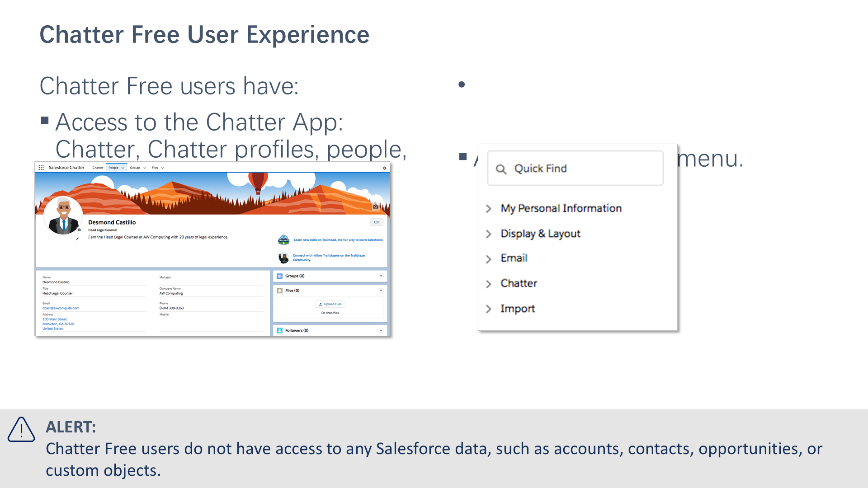Image resolution: width=868 pixels, height=488 pixels.
Task: Open the Learn new skills on Trailhead link
Action: 339,240
